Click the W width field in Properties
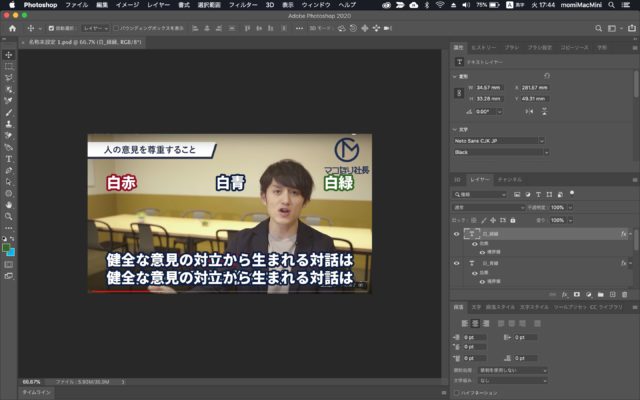The image size is (640, 400). (x=489, y=87)
